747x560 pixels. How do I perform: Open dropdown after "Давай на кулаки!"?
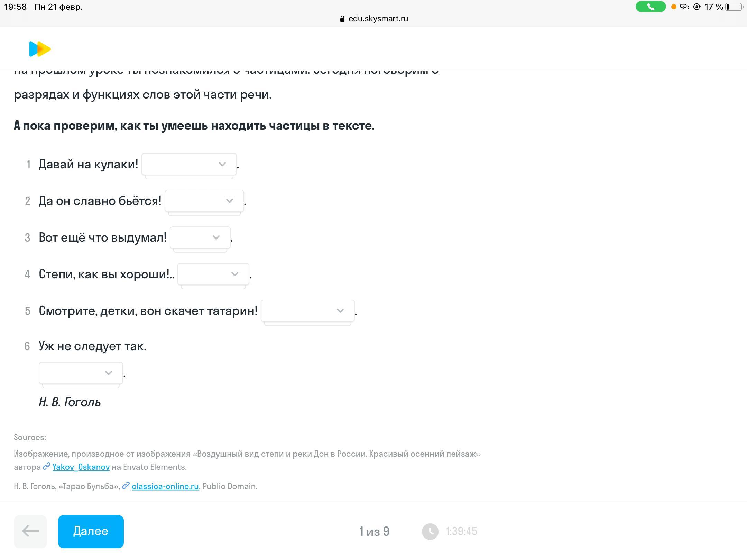189,164
